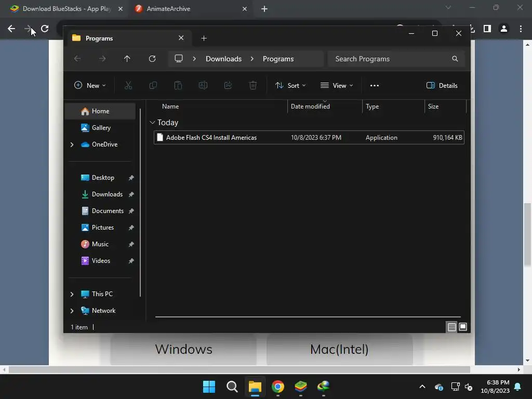Click the Explorer back arrow
The image size is (532, 399).
(77, 59)
